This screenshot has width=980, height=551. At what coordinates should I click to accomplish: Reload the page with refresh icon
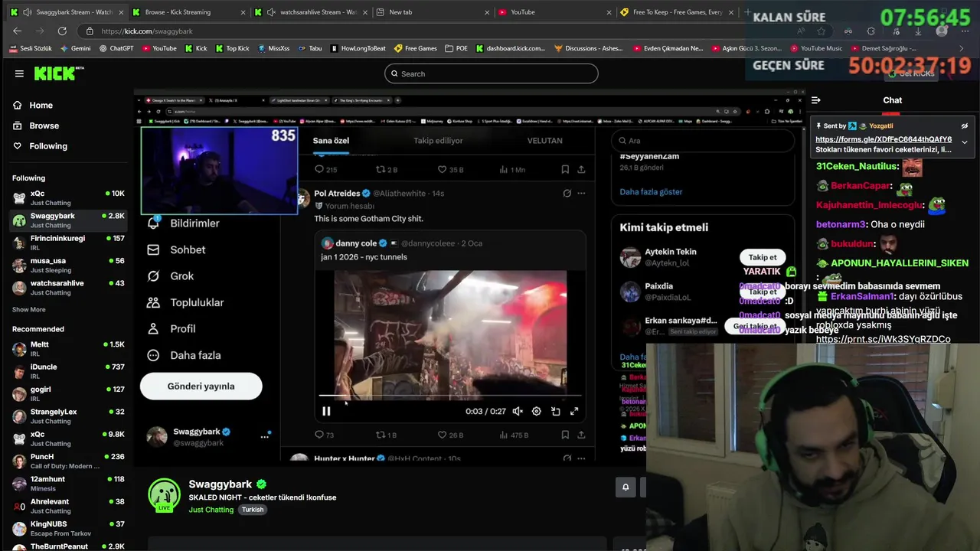click(62, 31)
